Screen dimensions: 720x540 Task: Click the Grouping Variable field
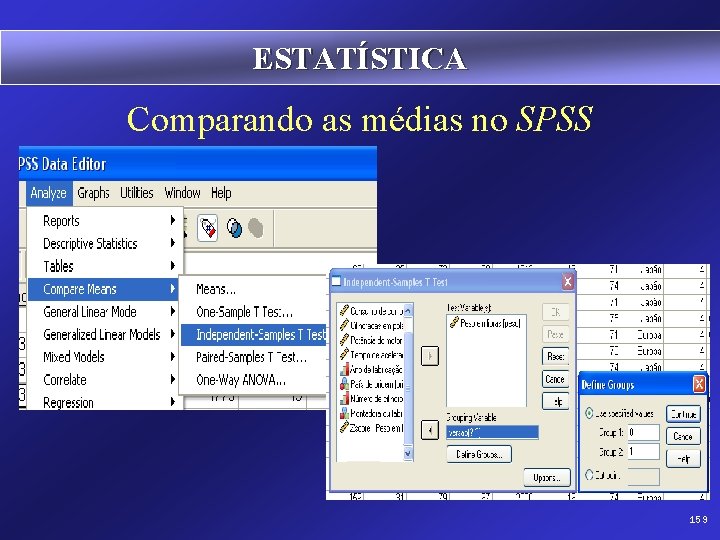point(492,432)
